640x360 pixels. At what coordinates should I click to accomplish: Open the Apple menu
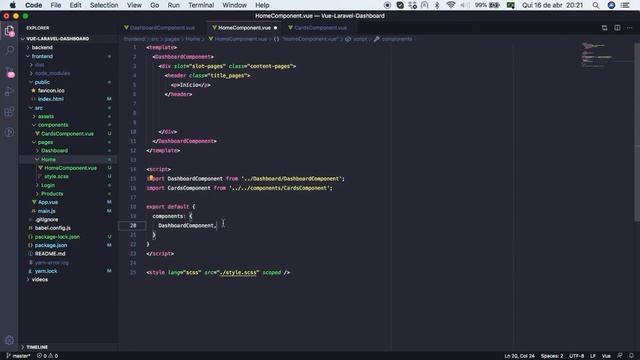click(x=13, y=5)
